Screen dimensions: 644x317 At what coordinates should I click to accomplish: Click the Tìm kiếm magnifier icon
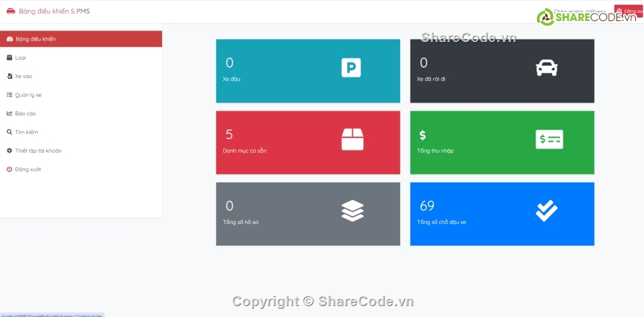(x=9, y=132)
